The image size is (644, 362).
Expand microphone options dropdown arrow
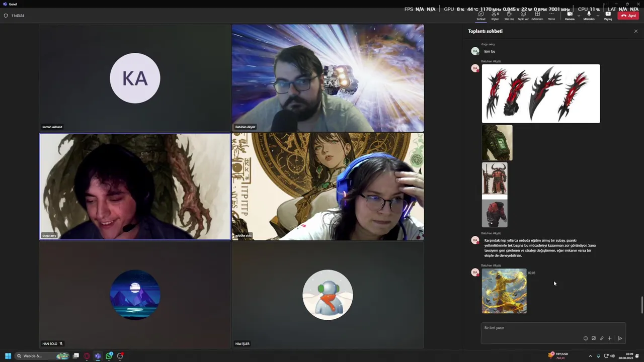coord(598,16)
